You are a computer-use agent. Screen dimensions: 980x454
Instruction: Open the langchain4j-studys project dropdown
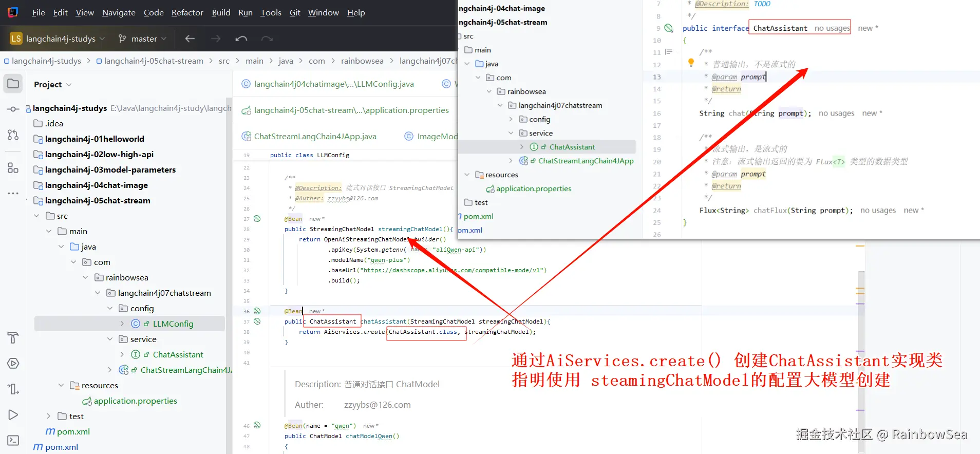(x=58, y=39)
